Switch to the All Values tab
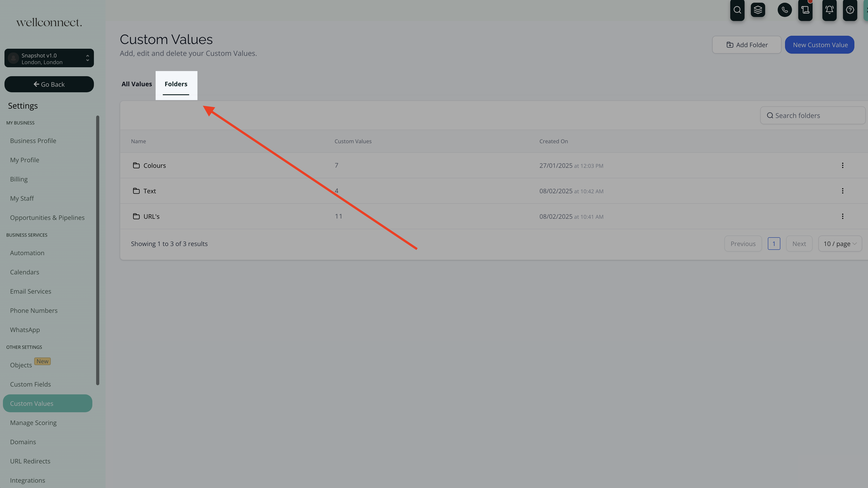Screen dimensions: 868x488 point(136,84)
